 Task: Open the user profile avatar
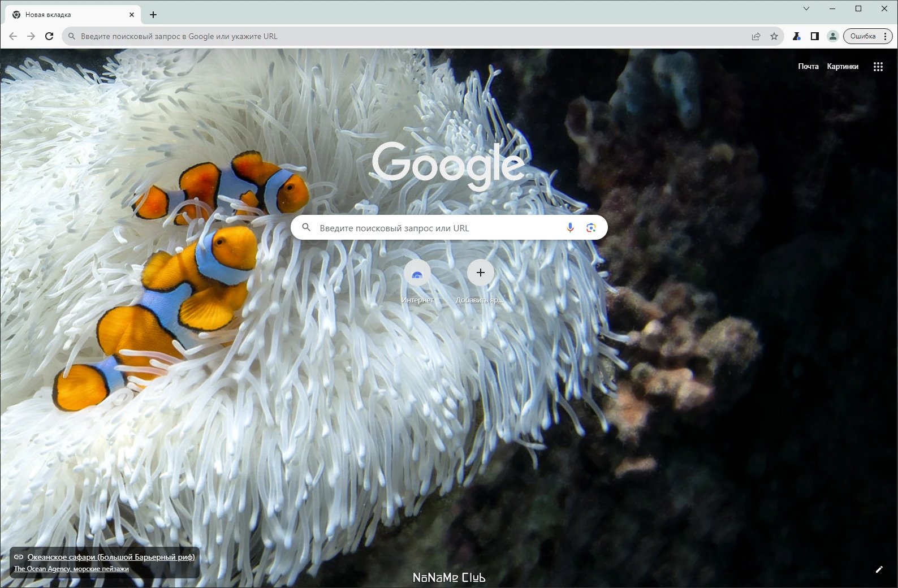(832, 36)
